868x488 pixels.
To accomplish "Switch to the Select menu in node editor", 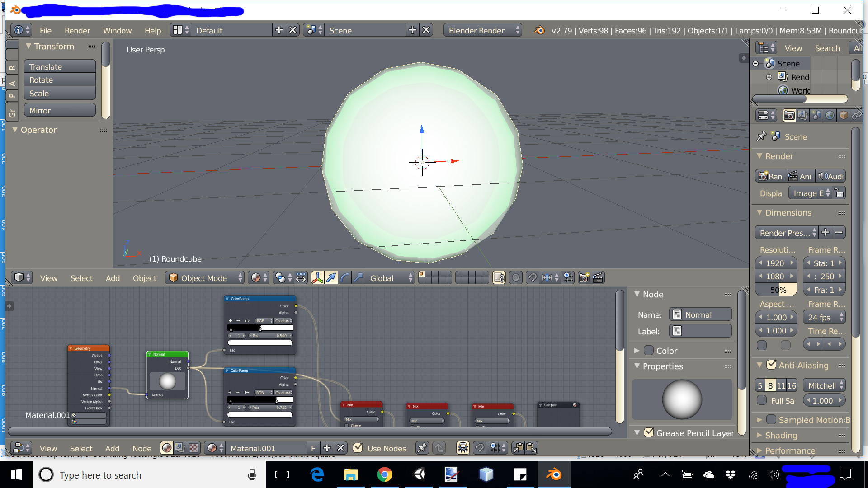I will click(x=81, y=448).
